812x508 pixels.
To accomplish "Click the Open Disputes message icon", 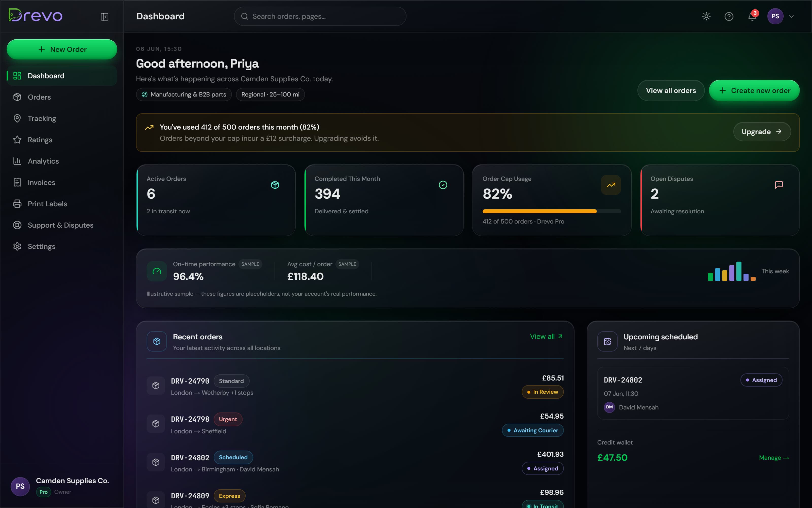I will pos(779,185).
